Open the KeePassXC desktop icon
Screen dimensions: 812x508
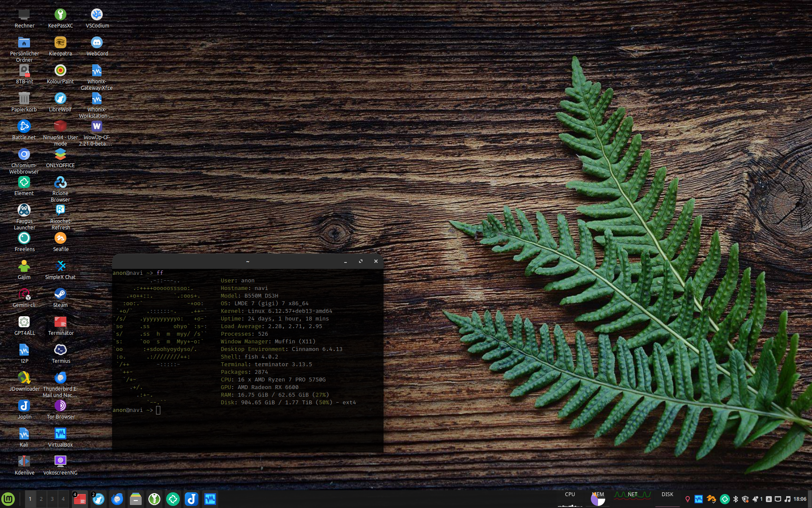click(x=60, y=15)
